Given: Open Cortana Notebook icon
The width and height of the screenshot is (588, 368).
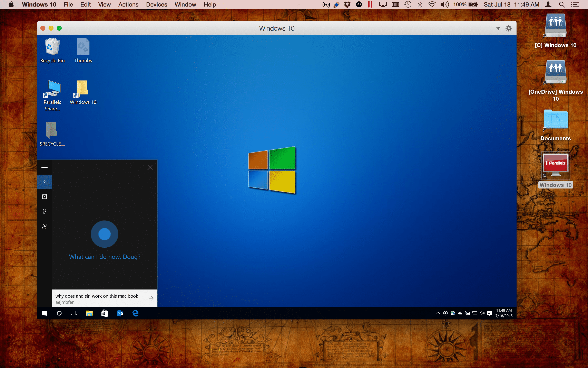Looking at the screenshot, I should (45, 197).
